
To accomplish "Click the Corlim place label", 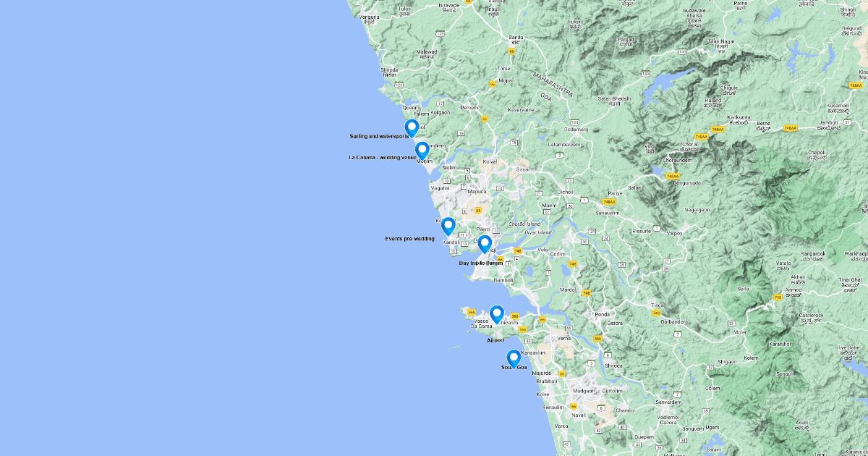I will pos(557,254).
